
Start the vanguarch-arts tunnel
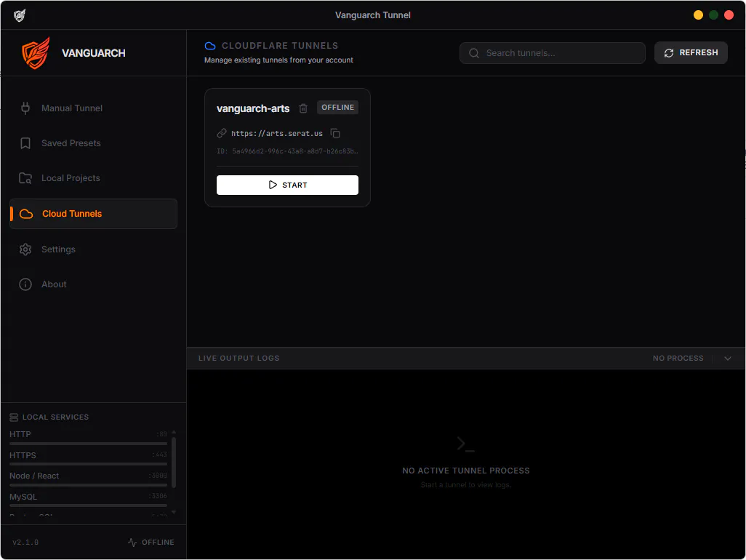click(287, 185)
